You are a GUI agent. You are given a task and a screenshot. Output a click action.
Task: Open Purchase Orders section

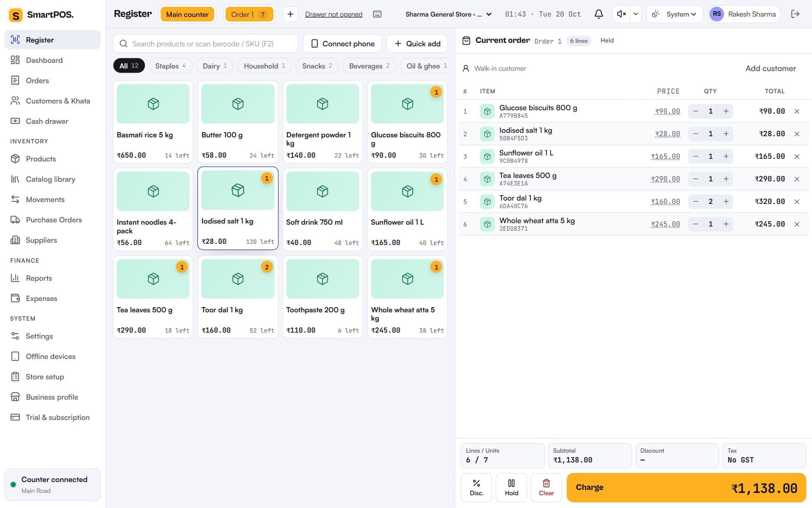(x=53, y=220)
